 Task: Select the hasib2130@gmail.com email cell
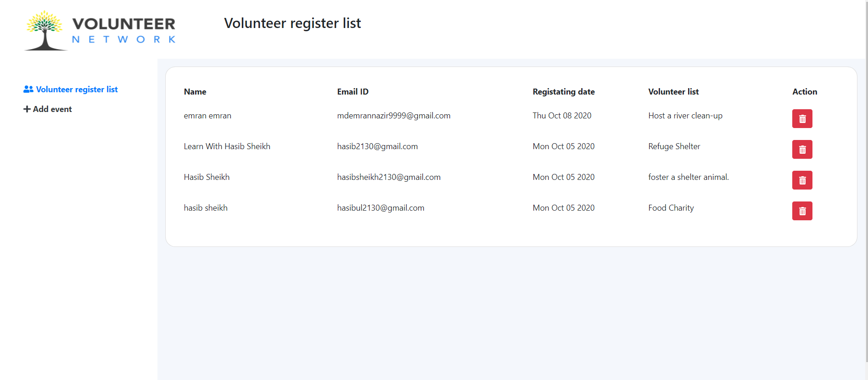377,146
